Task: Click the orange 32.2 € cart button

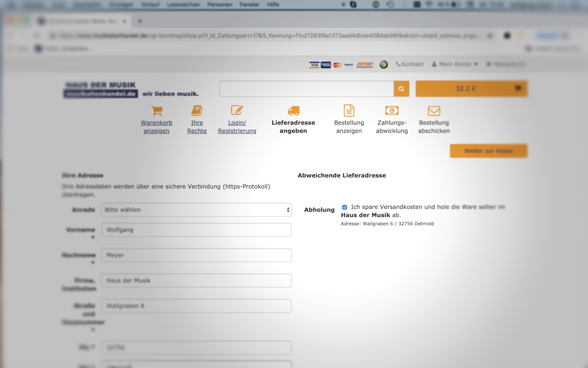Action: 471,89
